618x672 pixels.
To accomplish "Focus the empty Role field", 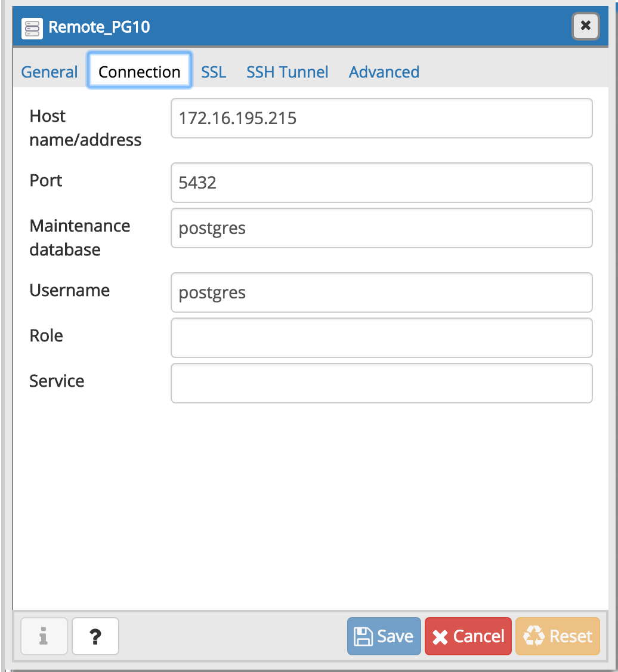I will pos(381,338).
